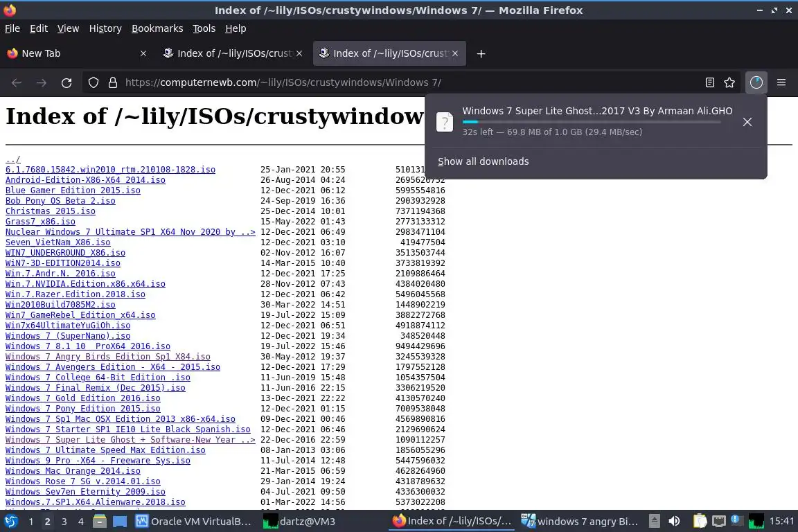Screen dimensions: 798x532
Task: Open the volume control tray icon
Action: 674,521
